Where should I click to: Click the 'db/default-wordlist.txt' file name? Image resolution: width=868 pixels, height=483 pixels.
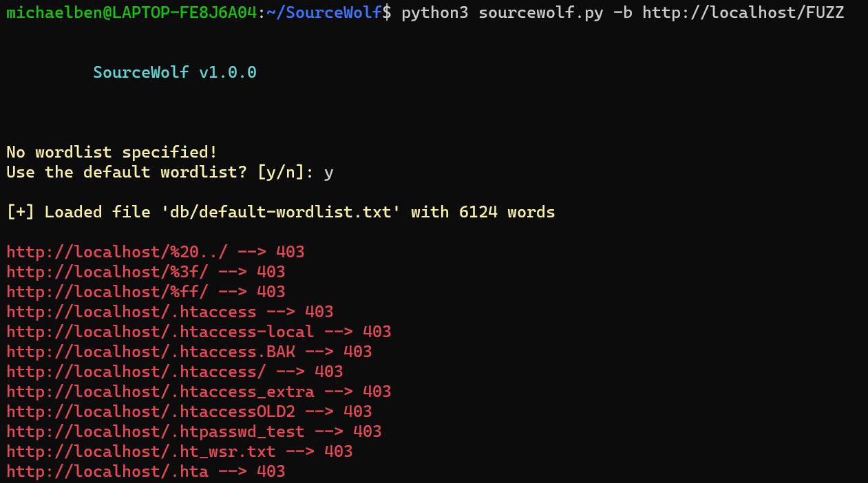point(281,212)
